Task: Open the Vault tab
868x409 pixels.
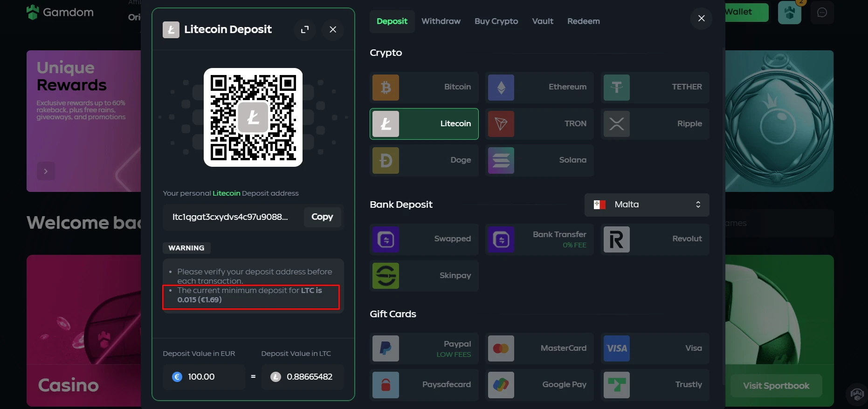Action: point(543,21)
